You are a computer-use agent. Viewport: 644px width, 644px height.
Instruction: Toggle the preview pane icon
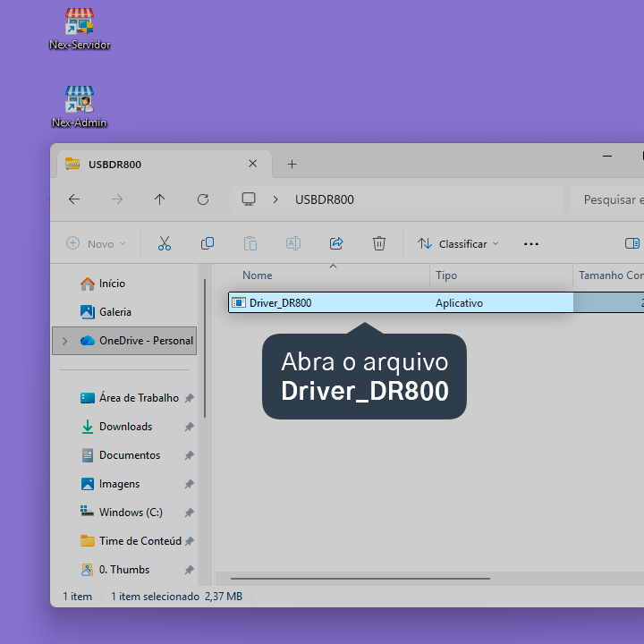tap(632, 243)
